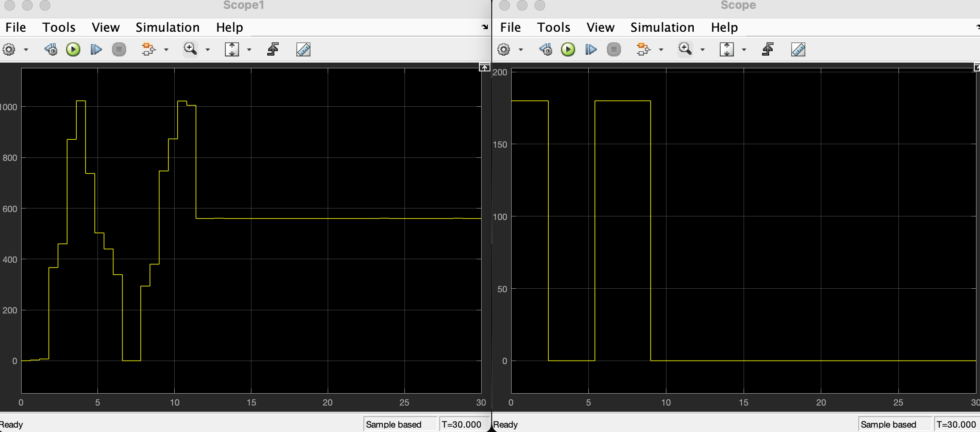Select the Zoom tool in Scope1
This screenshot has width=980, height=432.
pyautogui.click(x=190, y=49)
